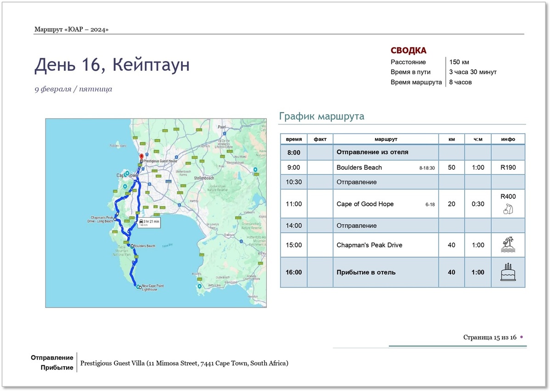Viewport: 551px width, 392px height.
Task: Open the route map image
Action: tap(156, 213)
